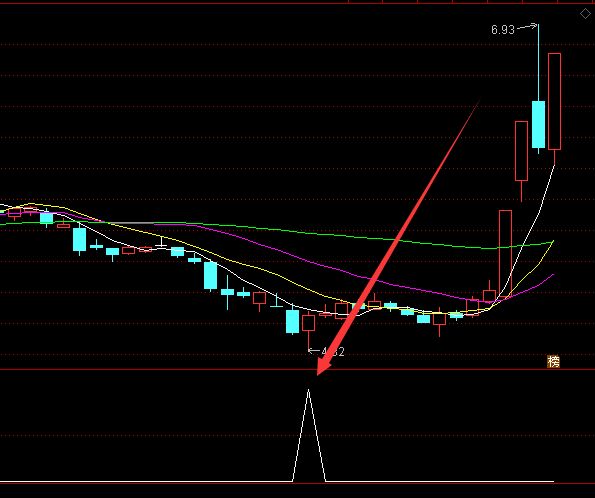This screenshot has width=595, height=498.
Task: Click the peak of the white indicator spike
Action: (308, 390)
